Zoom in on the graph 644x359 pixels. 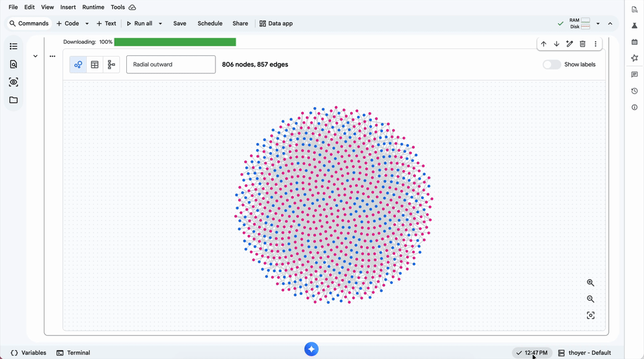pyautogui.click(x=590, y=283)
